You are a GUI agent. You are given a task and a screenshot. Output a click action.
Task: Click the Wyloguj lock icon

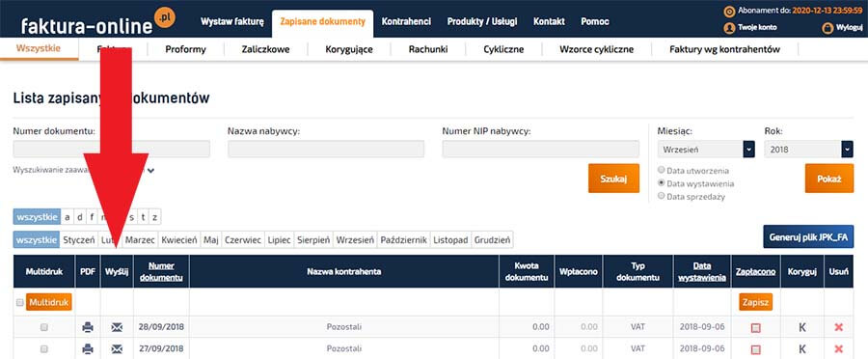pyautogui.click(x=827, y=27)
